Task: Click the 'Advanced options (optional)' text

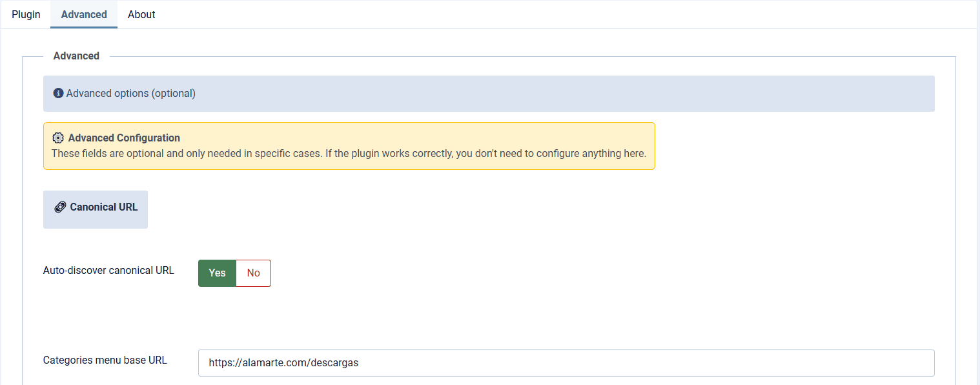Action: [130, 93]
